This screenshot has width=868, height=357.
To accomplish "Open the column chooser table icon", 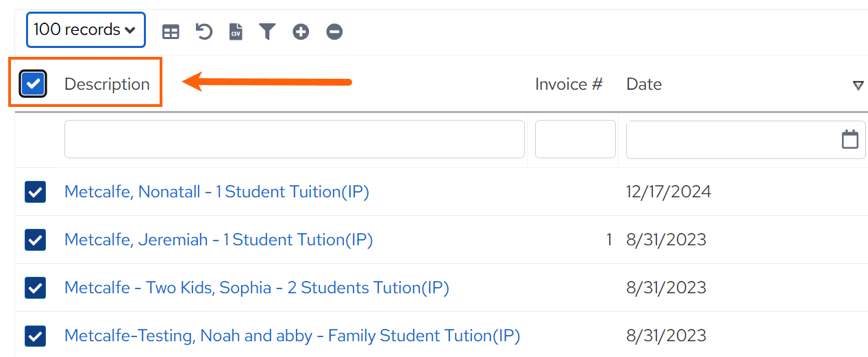I will coord(171,32).
